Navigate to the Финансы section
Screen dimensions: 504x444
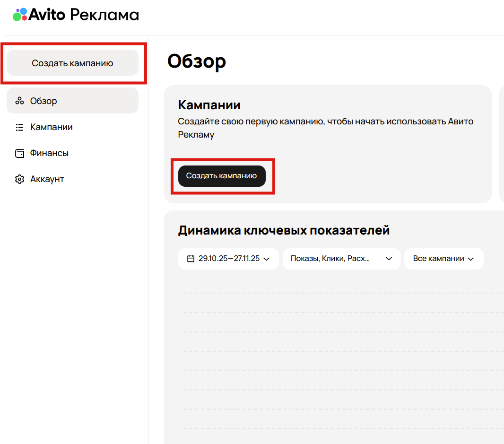[50, 153]
